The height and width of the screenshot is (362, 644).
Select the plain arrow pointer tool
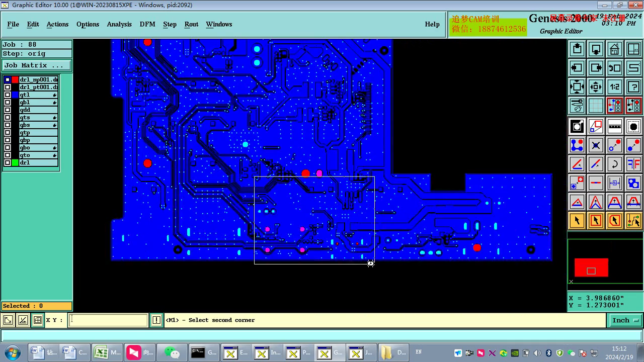(577, 220)
